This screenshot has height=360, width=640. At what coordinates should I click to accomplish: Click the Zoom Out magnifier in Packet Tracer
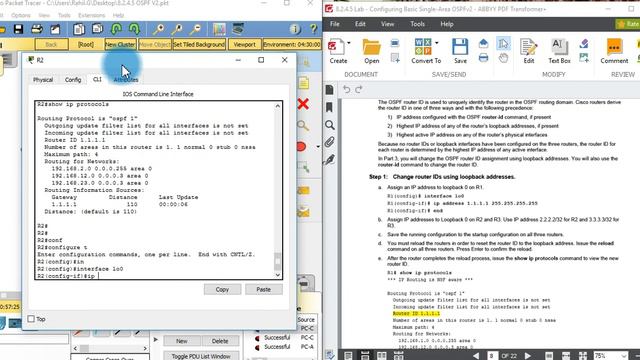(196, 29)
